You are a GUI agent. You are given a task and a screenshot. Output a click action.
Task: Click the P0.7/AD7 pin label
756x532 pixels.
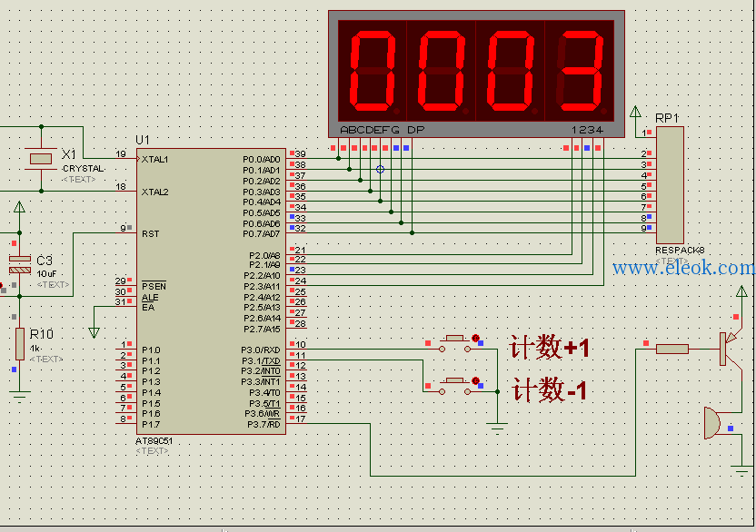[x=262, y=234]
